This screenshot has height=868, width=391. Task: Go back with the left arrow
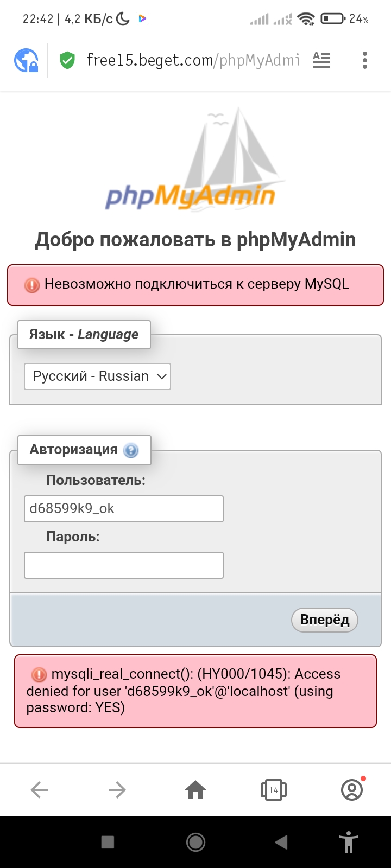(x=39, y=790)
